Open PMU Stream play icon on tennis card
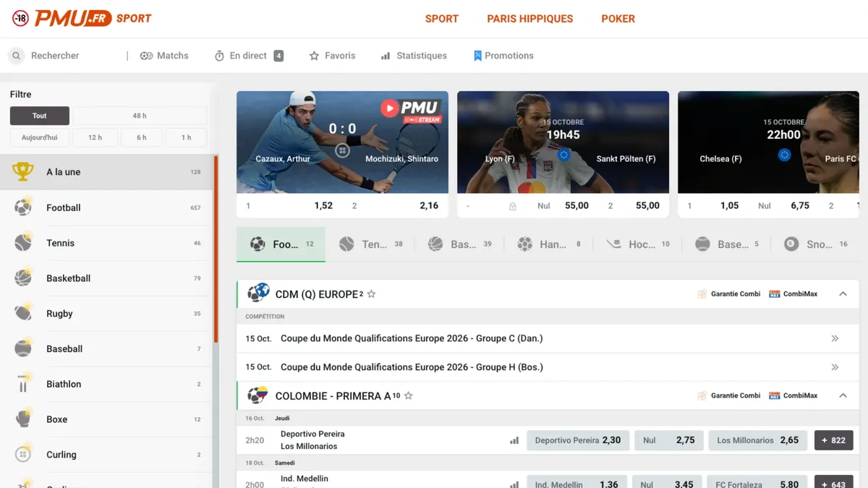Viewport: 868px width, 488px height. pyautogui.click(x=389, y=108)
